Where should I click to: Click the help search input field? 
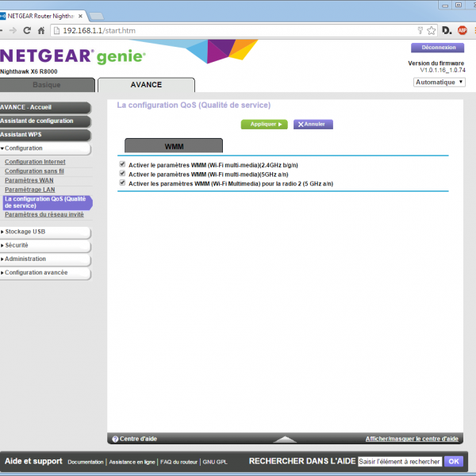[x=399, y=461]
